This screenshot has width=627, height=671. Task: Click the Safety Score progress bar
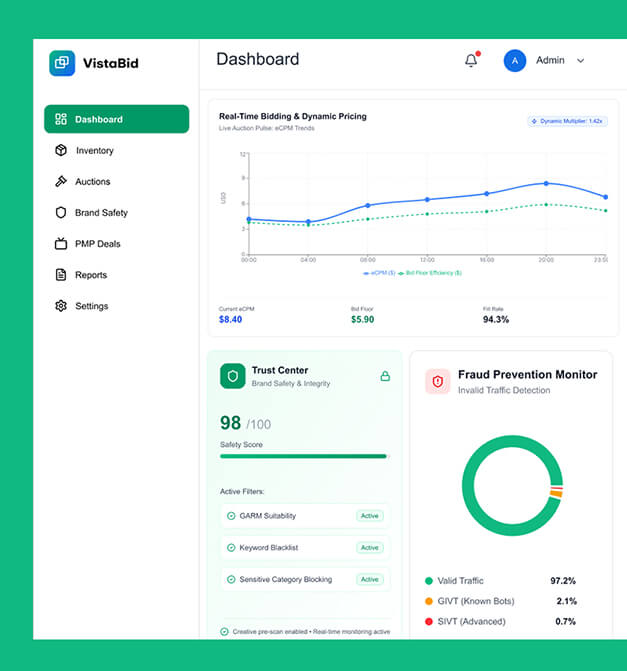click(303, 456)
